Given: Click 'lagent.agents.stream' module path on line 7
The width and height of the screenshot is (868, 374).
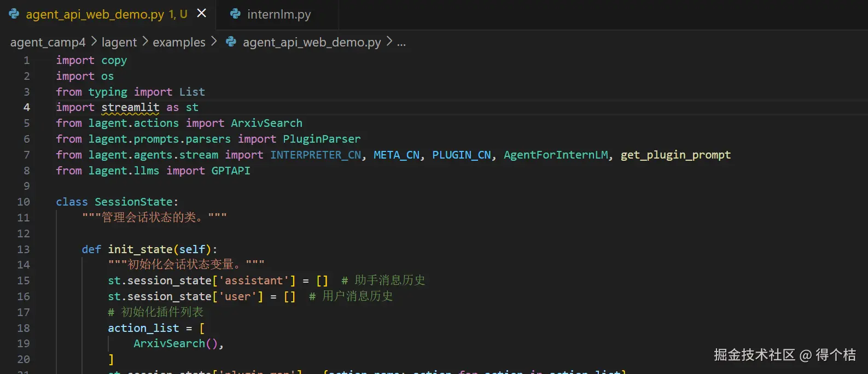Looking at the screenshot, I should point(153,155).
